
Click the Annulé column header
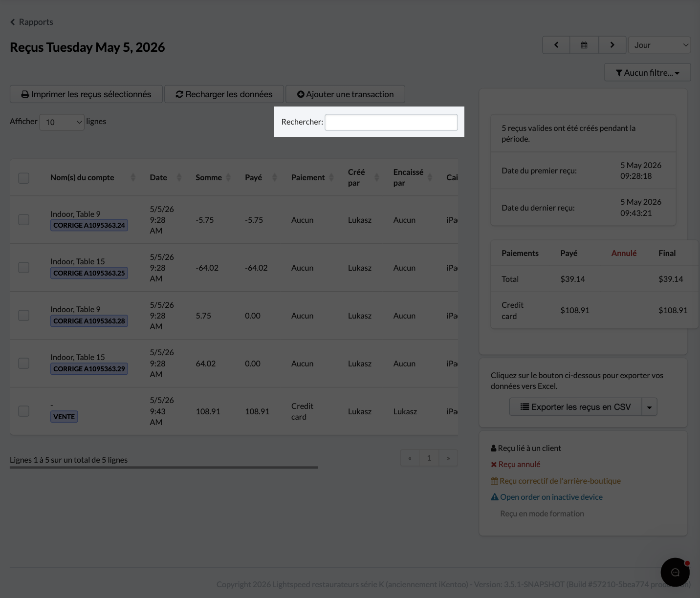point(624,253)
